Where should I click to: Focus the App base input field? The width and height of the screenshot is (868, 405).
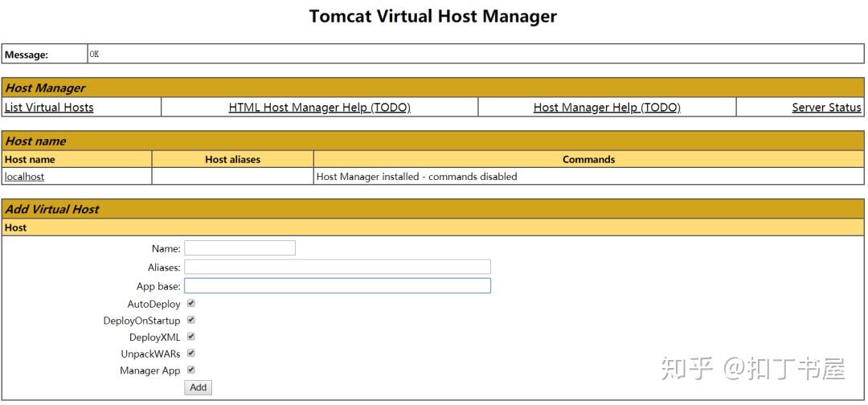337,285
